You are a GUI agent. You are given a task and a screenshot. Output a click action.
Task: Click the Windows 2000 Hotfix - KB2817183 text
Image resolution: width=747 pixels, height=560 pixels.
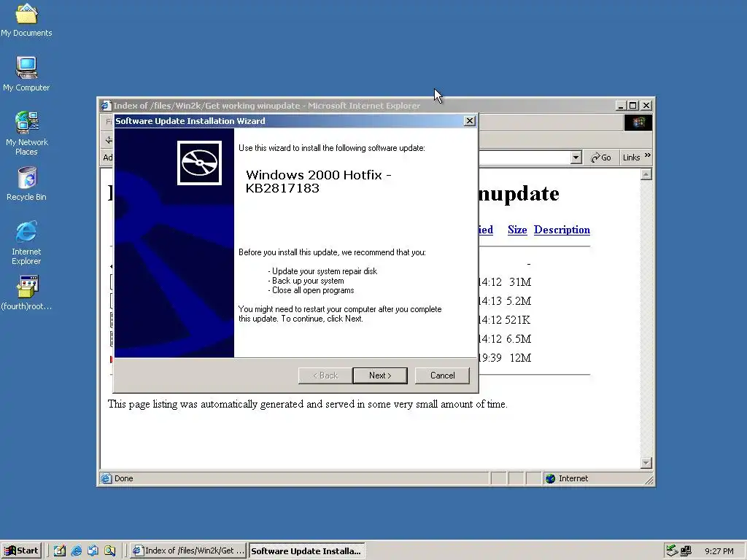coord(318,182)
